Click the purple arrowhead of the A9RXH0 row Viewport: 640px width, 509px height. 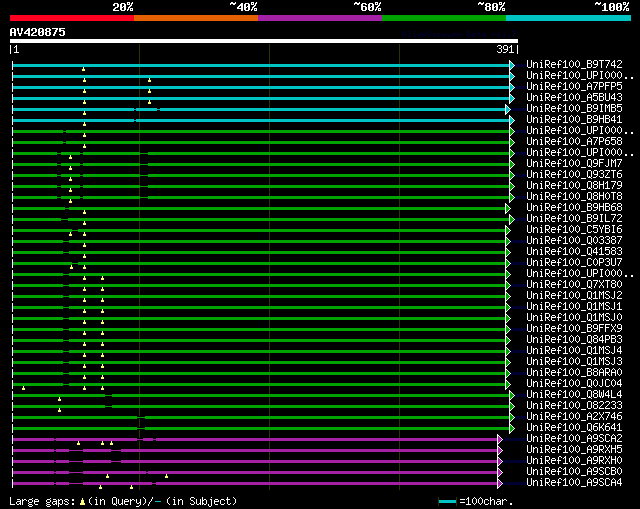500,462
